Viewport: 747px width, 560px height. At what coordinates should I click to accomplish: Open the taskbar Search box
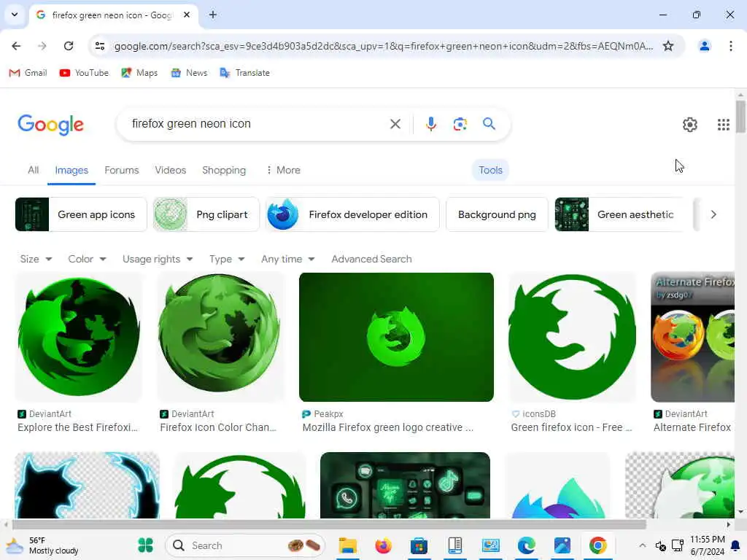click(x=245, y=545)
